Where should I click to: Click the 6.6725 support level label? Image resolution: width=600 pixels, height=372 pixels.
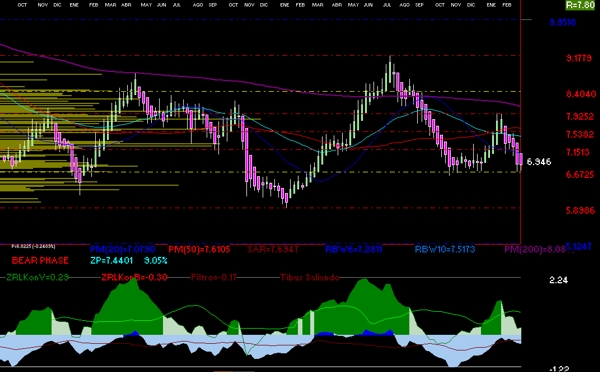click(x=580, y=175)
